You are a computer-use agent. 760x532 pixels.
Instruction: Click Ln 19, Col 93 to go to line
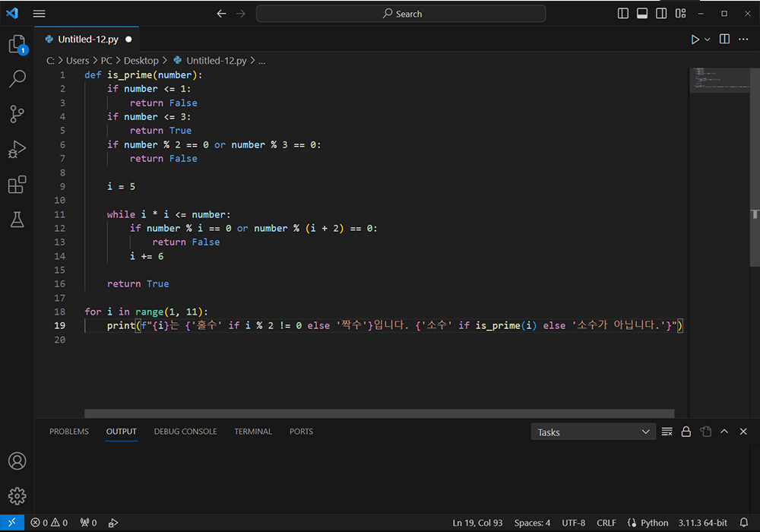point(477,523)
